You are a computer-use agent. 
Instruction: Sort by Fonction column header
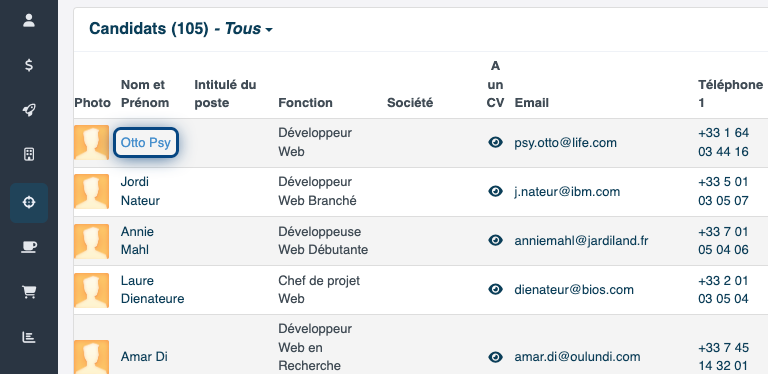[306, 103]
